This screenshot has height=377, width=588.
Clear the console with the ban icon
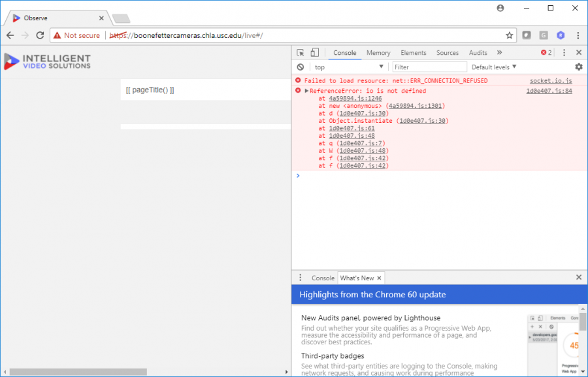coord(301,67)
